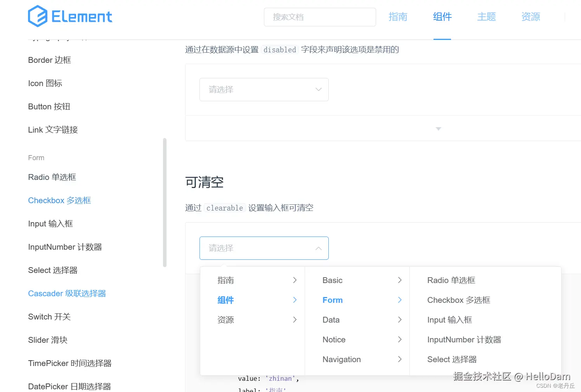Image resolution: width=581 pixels, height=392 pixels.
Task: Open InputNumber 计数器 sidebar link
Action: pyautogui.click(x=65, y=247)
